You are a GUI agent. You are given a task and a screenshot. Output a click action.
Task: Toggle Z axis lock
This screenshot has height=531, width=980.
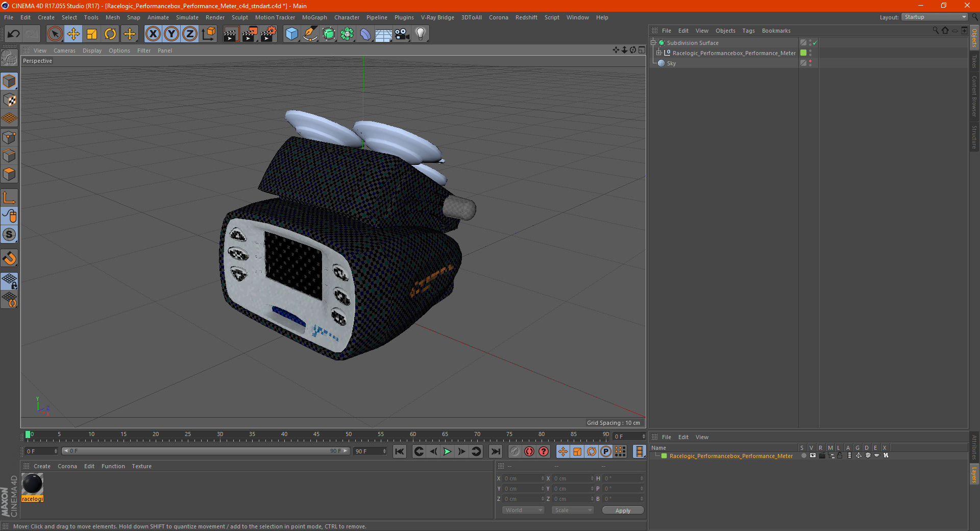click(x=190, y=34)
